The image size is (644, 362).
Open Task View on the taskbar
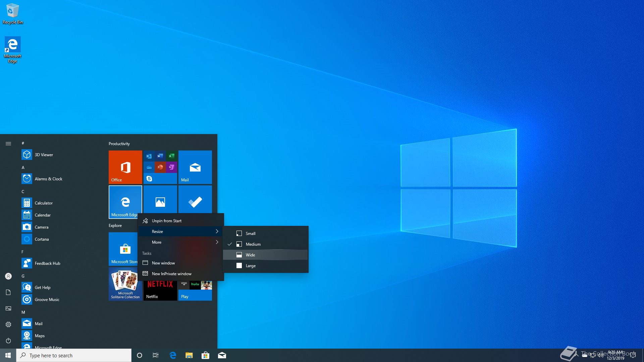[x=156, y=355]
